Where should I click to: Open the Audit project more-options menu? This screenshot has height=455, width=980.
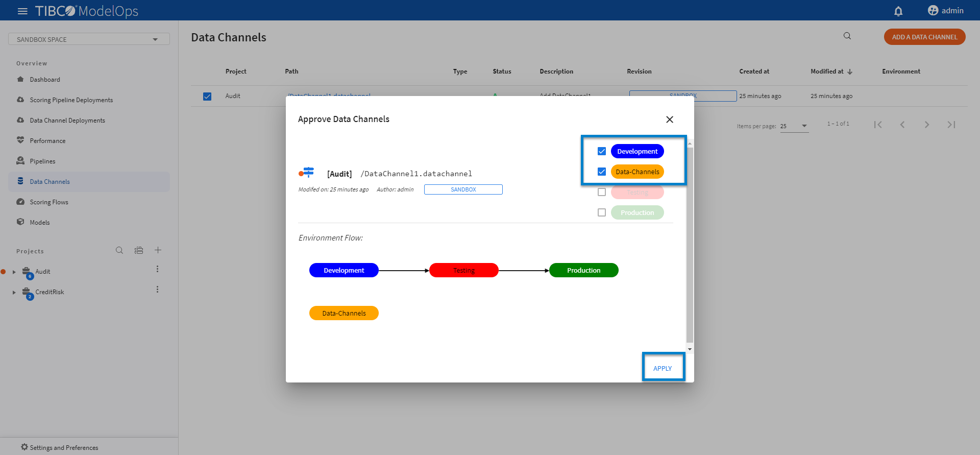click(x=157, y=269)
